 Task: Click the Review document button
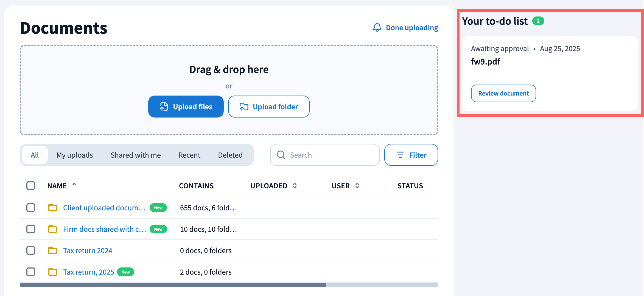[503, 93]
